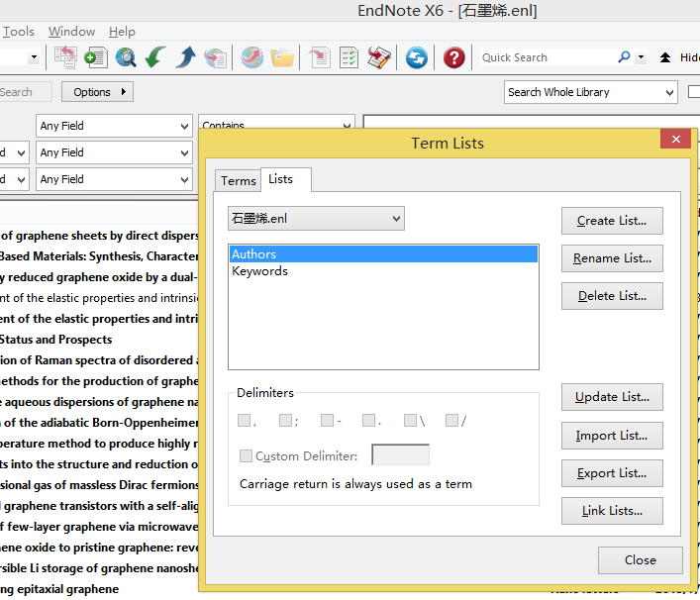Open the third row Any Field dropdown
Image resolution: width=700 pixels, height=600 pixels.
coord(114,179)
